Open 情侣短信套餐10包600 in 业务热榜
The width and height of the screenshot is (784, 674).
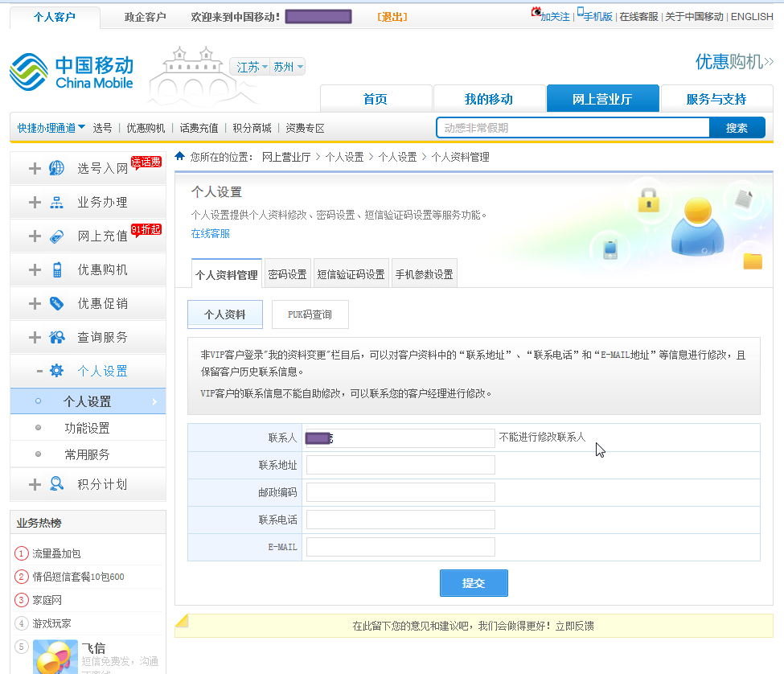(79, 577)
